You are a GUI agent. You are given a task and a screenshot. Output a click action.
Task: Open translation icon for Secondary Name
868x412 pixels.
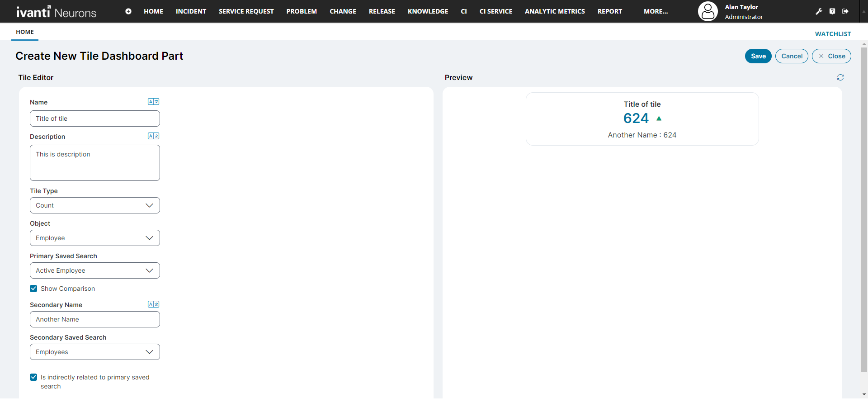[x=153, y=304]
